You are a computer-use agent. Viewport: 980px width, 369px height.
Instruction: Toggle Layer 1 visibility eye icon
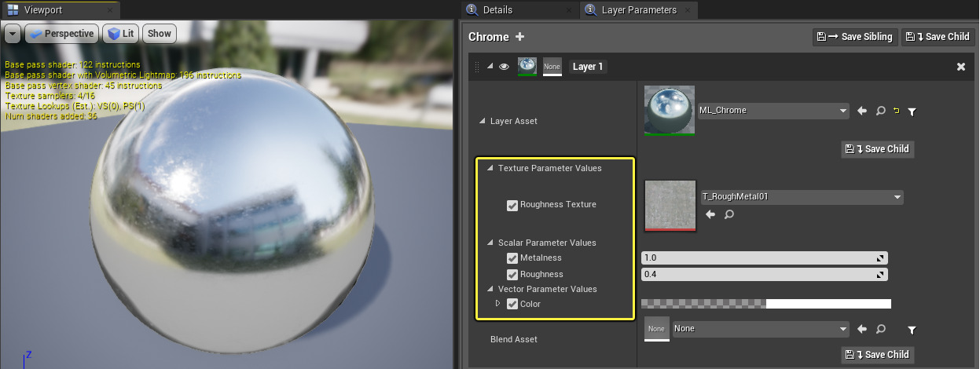pyautogui.click(x=505, y=68)
